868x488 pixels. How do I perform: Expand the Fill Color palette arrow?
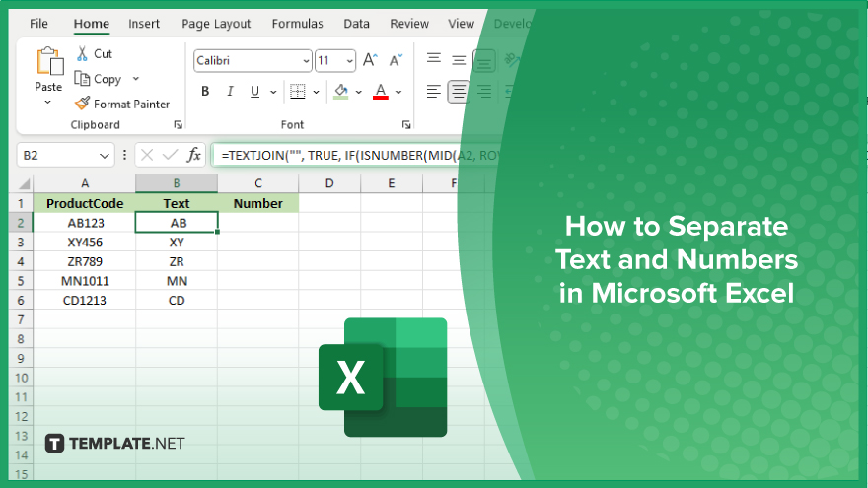(359, 92)
